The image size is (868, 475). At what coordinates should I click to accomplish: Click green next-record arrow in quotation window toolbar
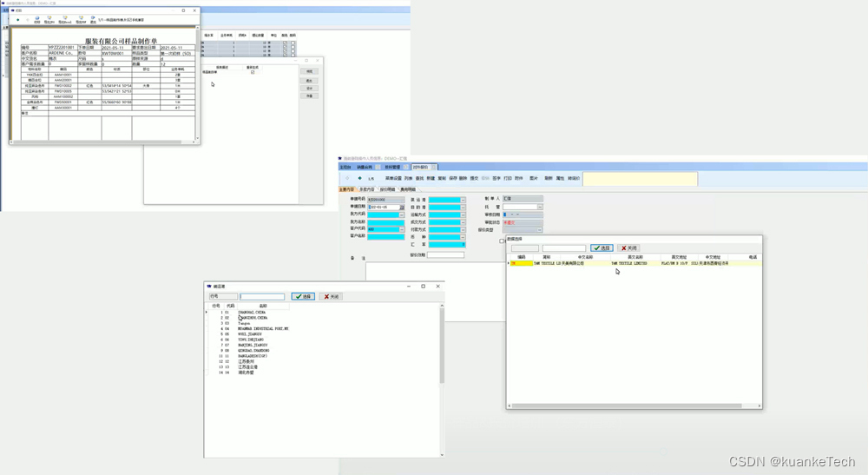coord(360,178)
